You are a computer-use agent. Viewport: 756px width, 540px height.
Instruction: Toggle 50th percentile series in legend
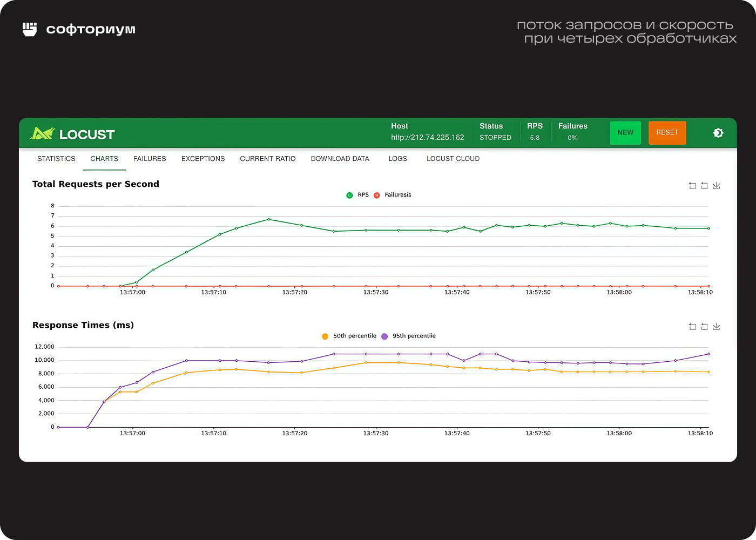pyautogui.click(x=349, y=336)
